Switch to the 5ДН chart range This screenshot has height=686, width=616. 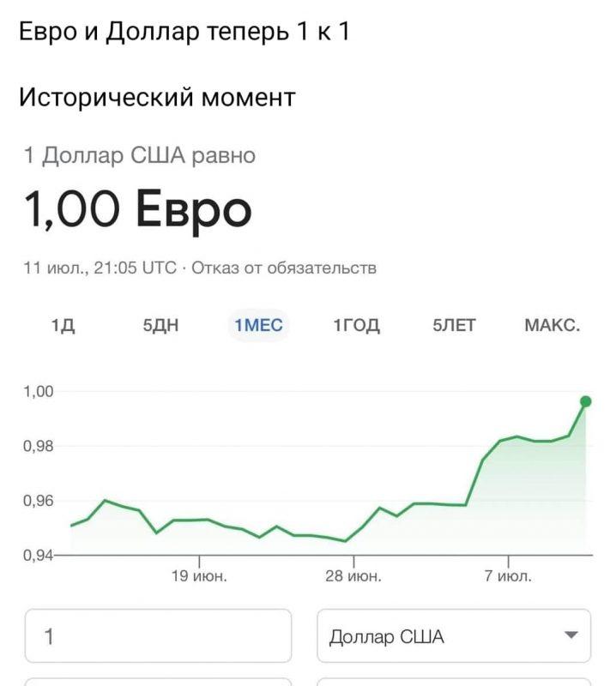tap(160, 326)
